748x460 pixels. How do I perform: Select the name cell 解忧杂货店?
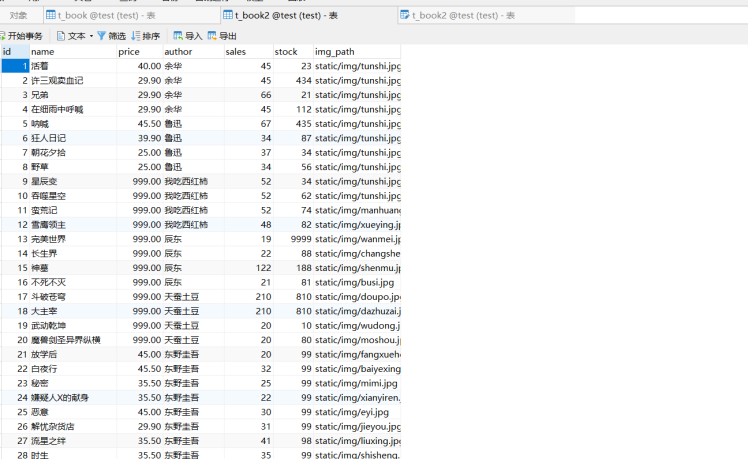coord(73,426)
